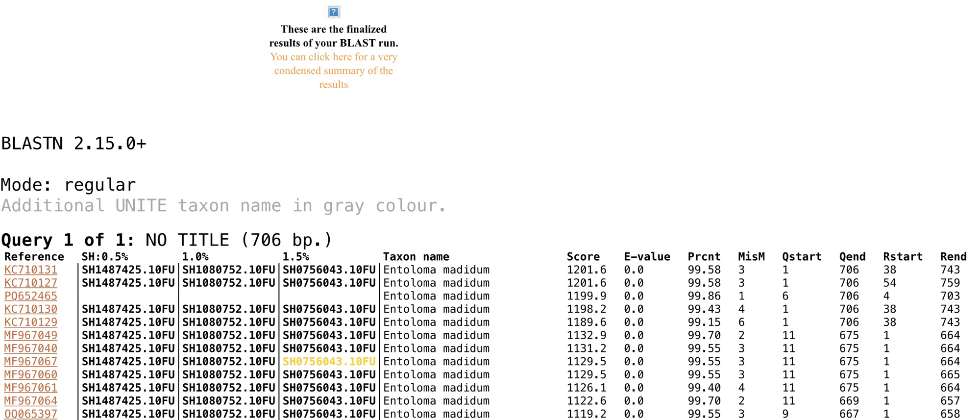This screenshot has width=980, height=420.
Task: Open reference MF967064
Action: (x=30, y=401)
